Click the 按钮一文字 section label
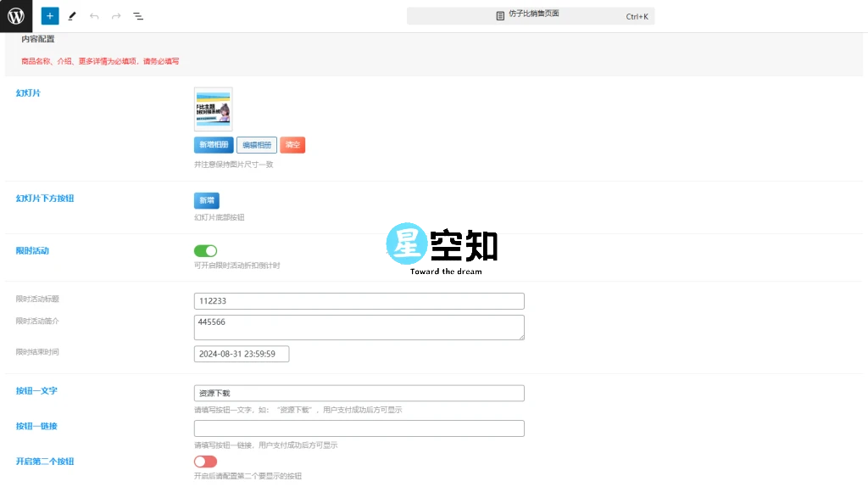 (x=37, y=391)
